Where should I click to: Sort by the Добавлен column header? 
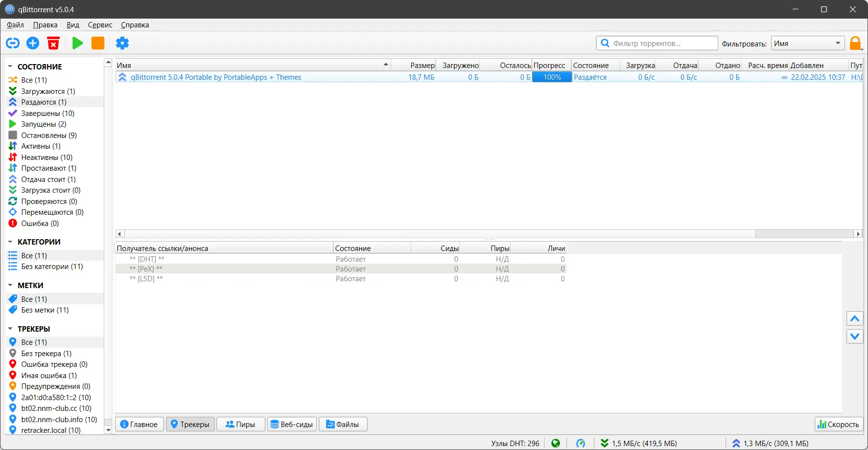click(x=819, y=65)
